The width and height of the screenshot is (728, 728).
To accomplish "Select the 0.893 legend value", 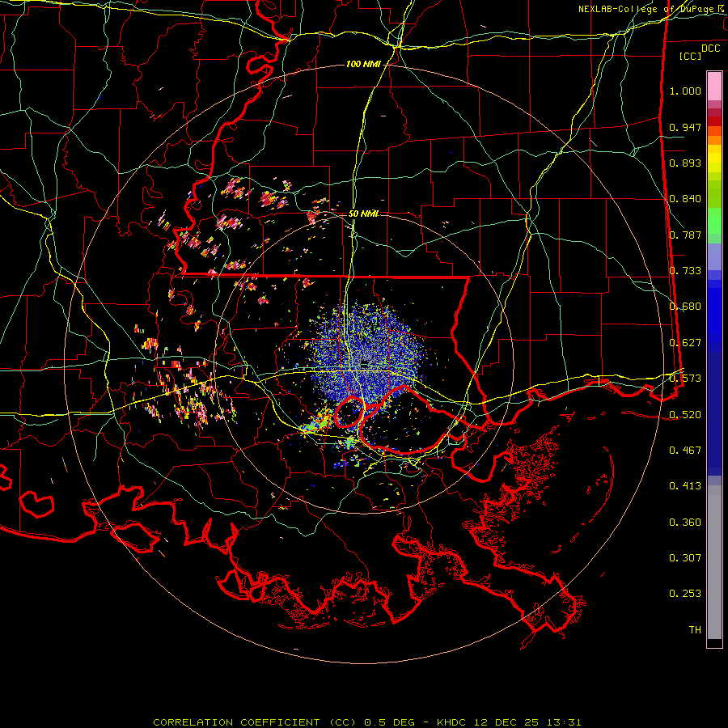I will tap(685, 163).
